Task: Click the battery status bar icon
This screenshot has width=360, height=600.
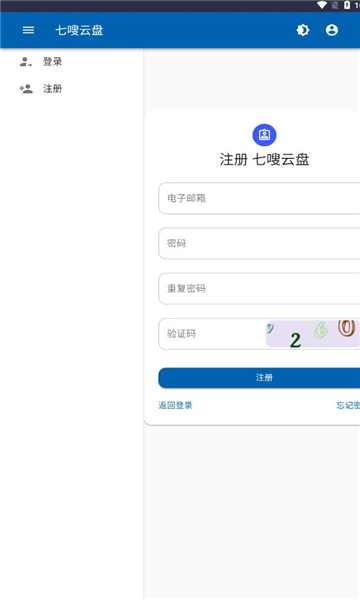Action: [x=347, y=5]
